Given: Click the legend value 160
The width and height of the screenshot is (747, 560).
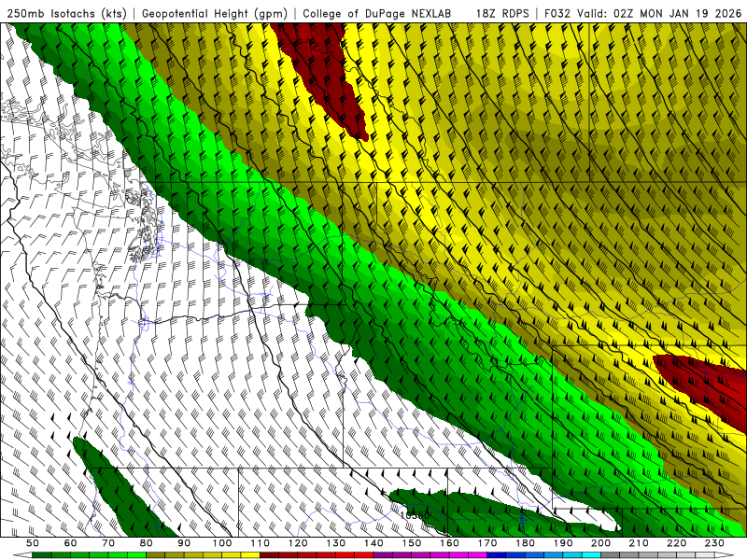Looking at the screenshot, I should tap(449, 543).
